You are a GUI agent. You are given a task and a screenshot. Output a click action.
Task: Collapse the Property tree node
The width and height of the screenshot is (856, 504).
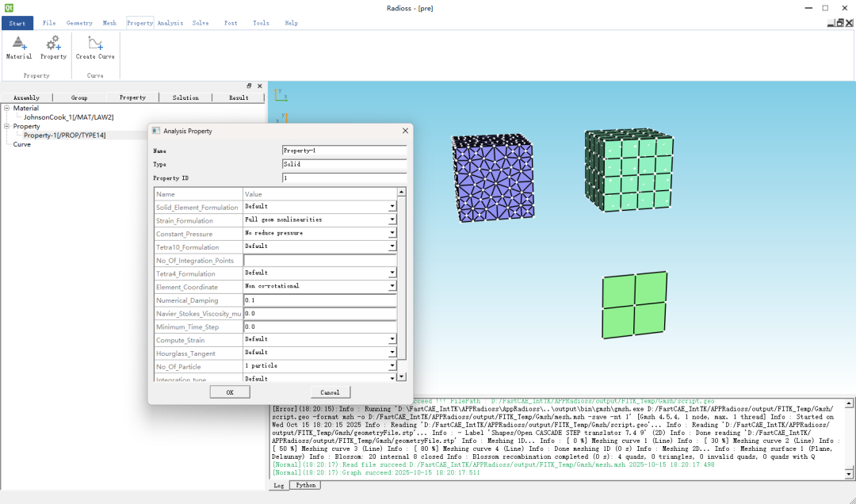point(7,126)
